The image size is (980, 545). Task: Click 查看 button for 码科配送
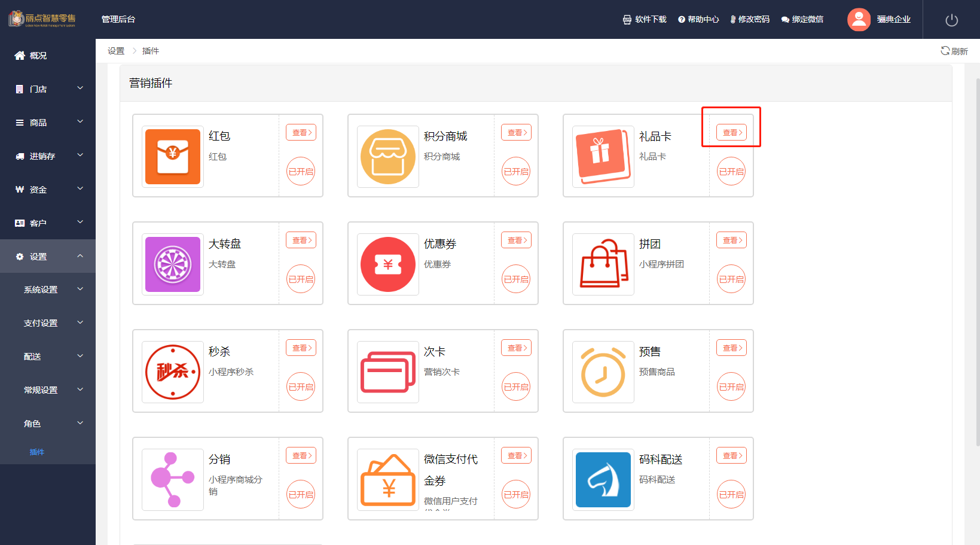731,456
